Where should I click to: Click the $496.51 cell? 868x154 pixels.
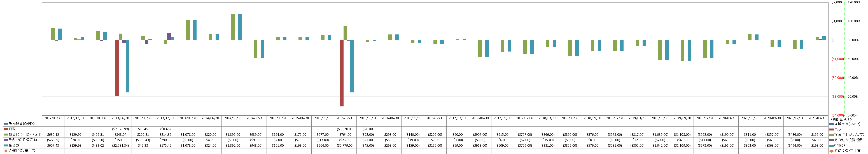point(98,134)
